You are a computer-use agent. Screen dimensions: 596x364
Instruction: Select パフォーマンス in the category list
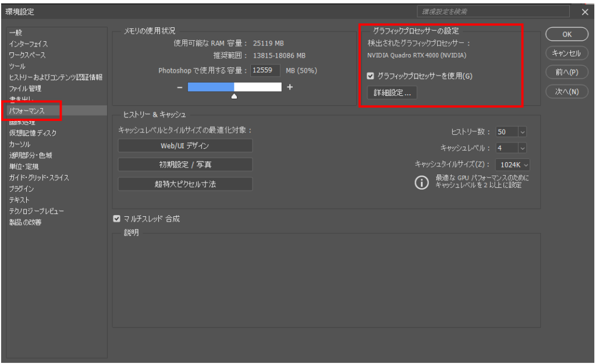tap(36, 109)
